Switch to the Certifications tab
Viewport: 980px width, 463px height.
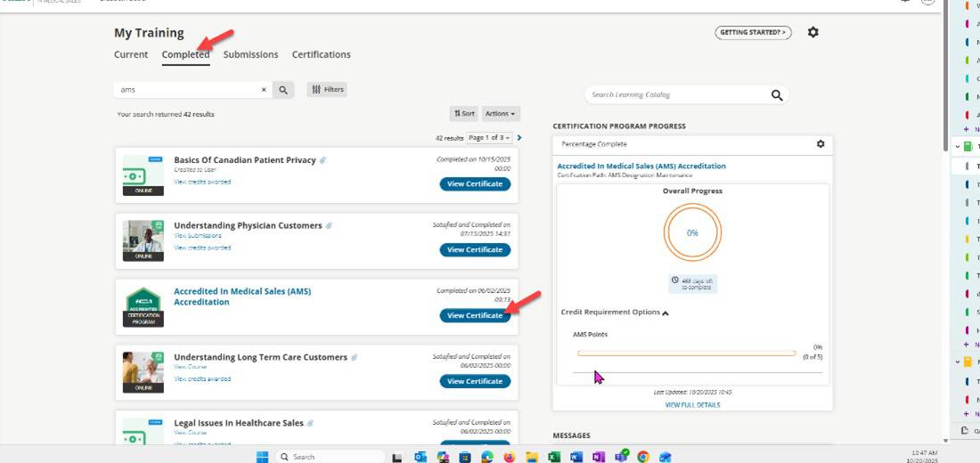[x=321, y=55]
